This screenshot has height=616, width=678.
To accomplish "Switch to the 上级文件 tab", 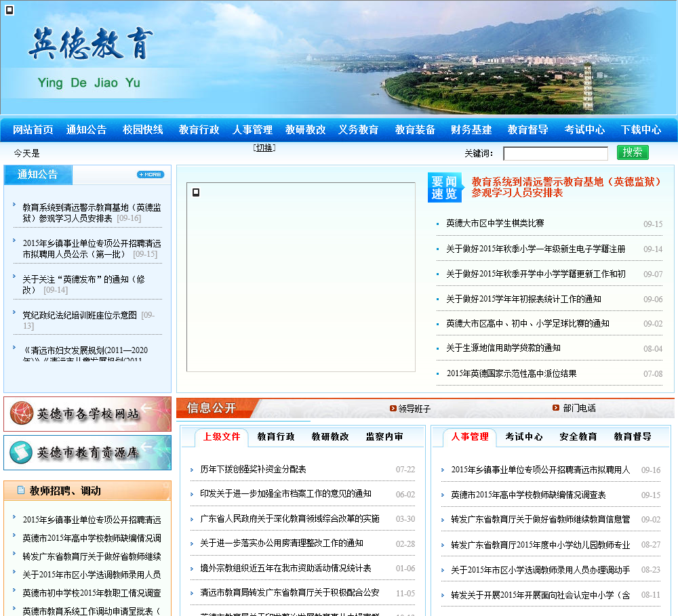I will (222, 436).
